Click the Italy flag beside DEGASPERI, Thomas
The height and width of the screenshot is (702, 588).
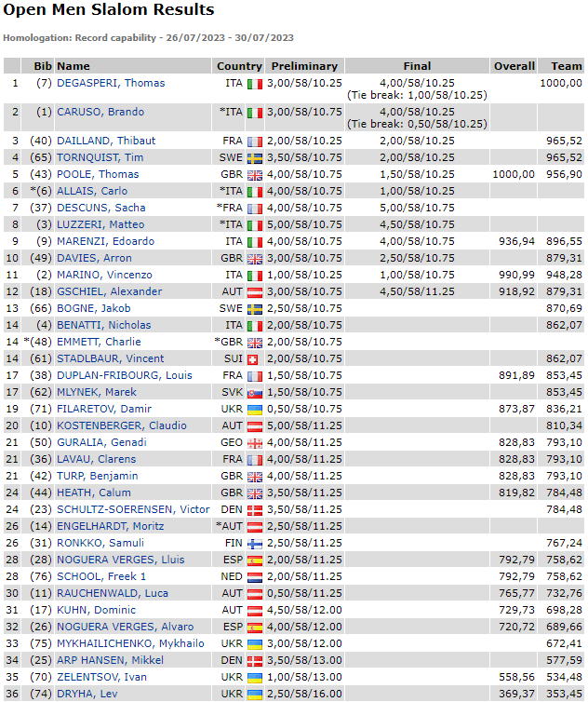[255, 84]
